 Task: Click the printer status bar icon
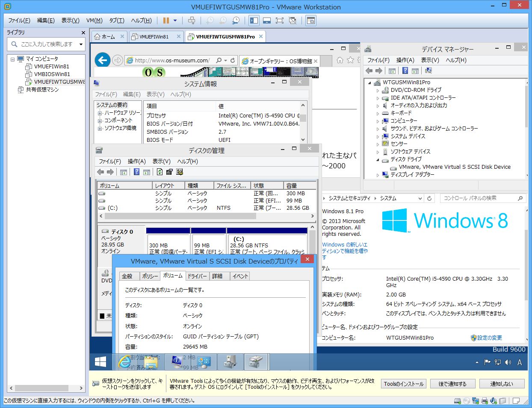(x=485, y=401)
